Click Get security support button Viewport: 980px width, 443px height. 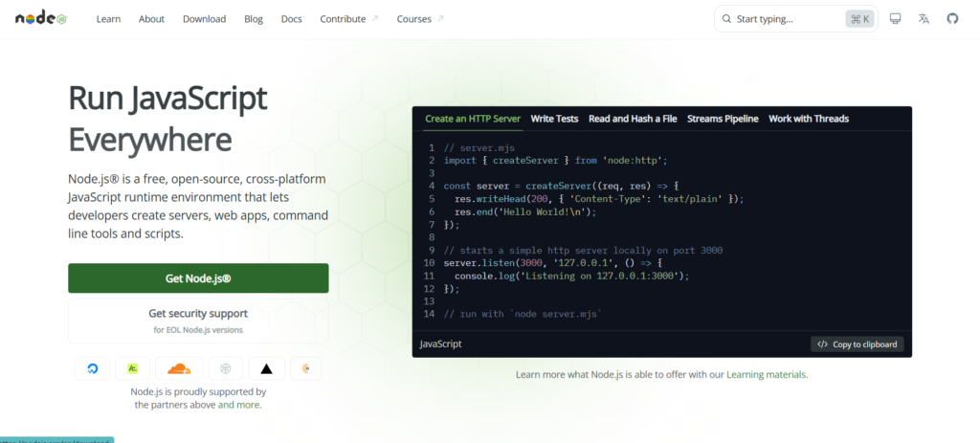coord(198,321)
